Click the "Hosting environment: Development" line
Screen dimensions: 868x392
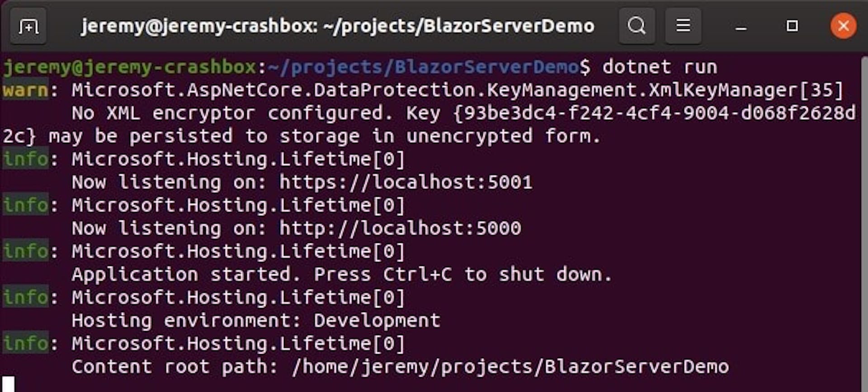[256, 321]
